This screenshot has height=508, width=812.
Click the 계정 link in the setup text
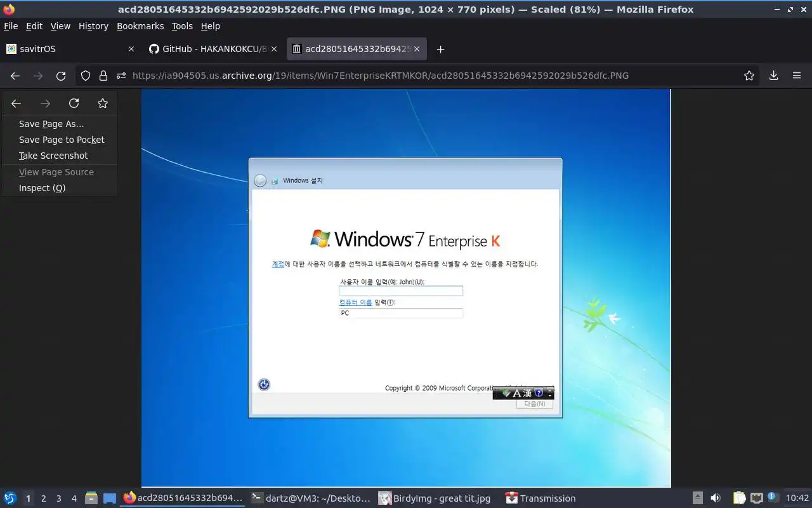pyautogui.click(x=278, y=264)
